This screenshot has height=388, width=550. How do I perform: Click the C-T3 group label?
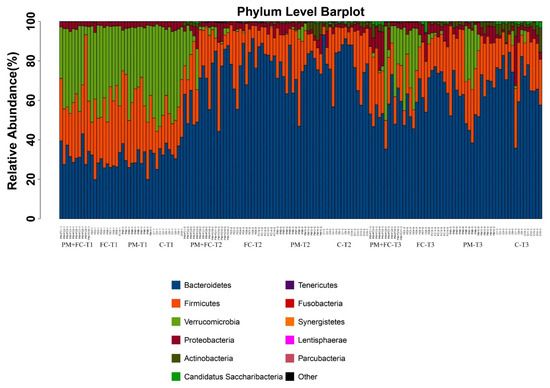(522, 245)
